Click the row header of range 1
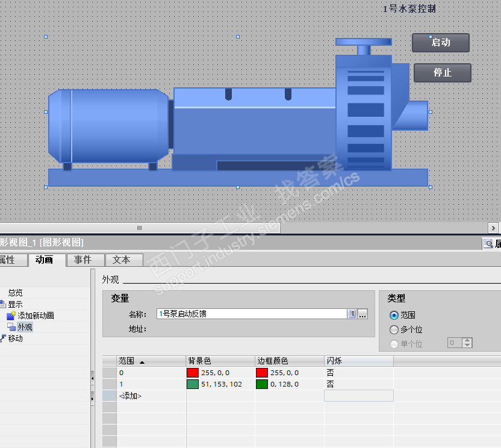Image resolution: width=501 pixels, height=448 pixels. [109, 384]
